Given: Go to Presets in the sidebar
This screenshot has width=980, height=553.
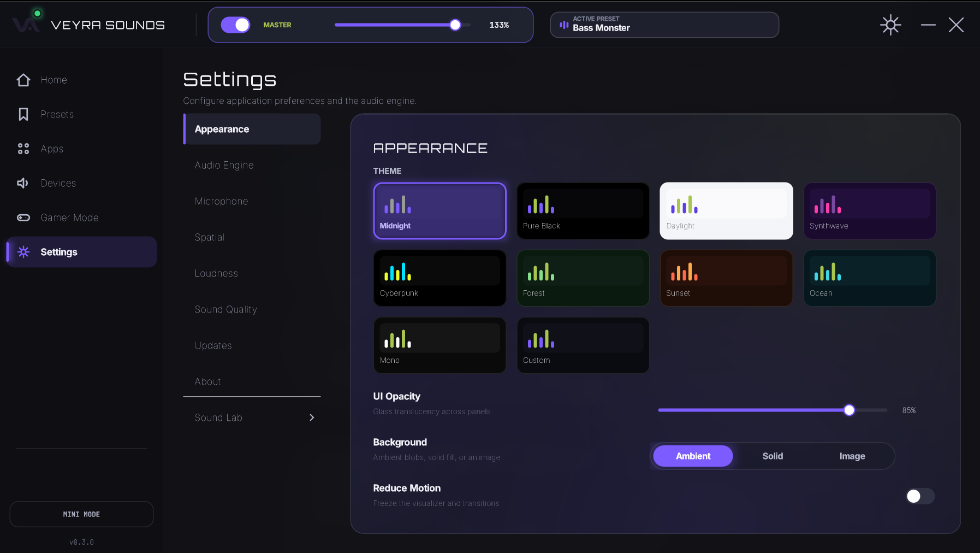Looking at the screenshot, I should coord(81,114).
